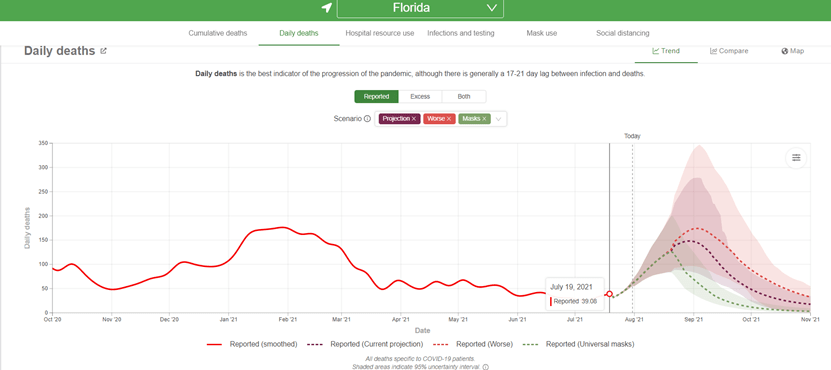Click share icon next to Daily deaths heading
Viewport: 831px width, 370px height.
tap(103, 51)
